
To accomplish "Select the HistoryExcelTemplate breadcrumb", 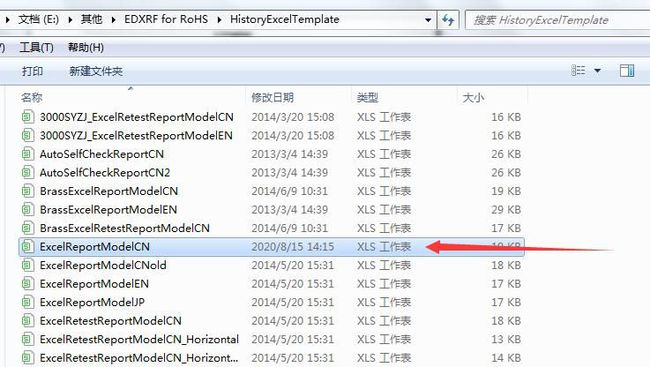I will click(285, 19).
